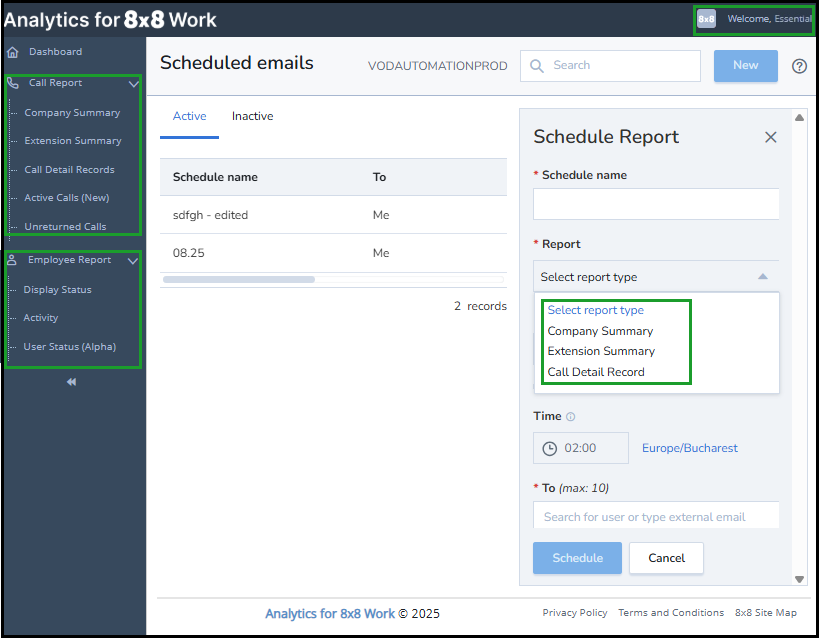The width and height of the screenshot is (820, 638).
Task: Close the Schedule Report panel
Action: tap(771, 137)
